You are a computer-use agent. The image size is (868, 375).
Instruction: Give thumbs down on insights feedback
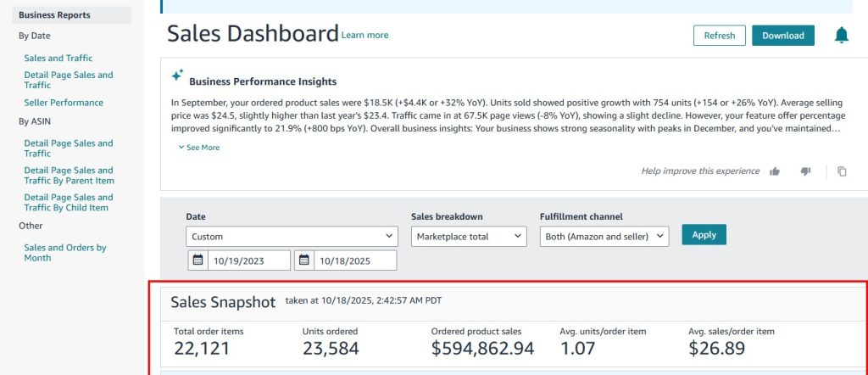click(x=805, y=171)
